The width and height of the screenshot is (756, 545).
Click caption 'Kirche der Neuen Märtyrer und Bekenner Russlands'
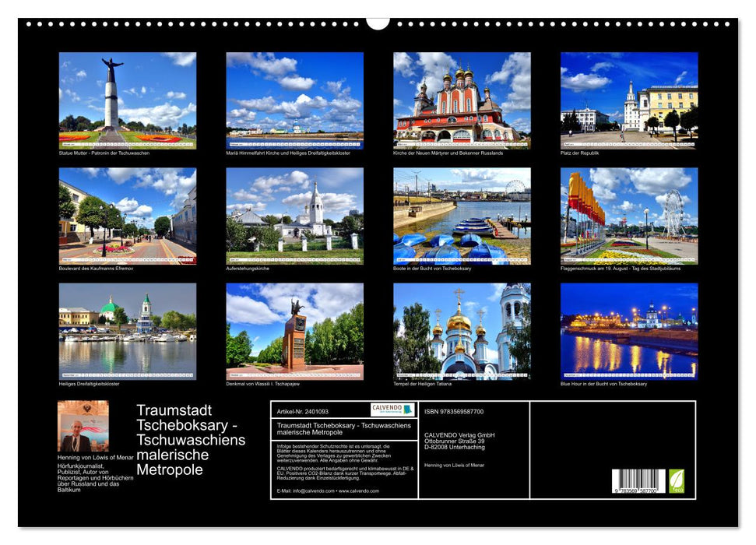tap(448, 153)
